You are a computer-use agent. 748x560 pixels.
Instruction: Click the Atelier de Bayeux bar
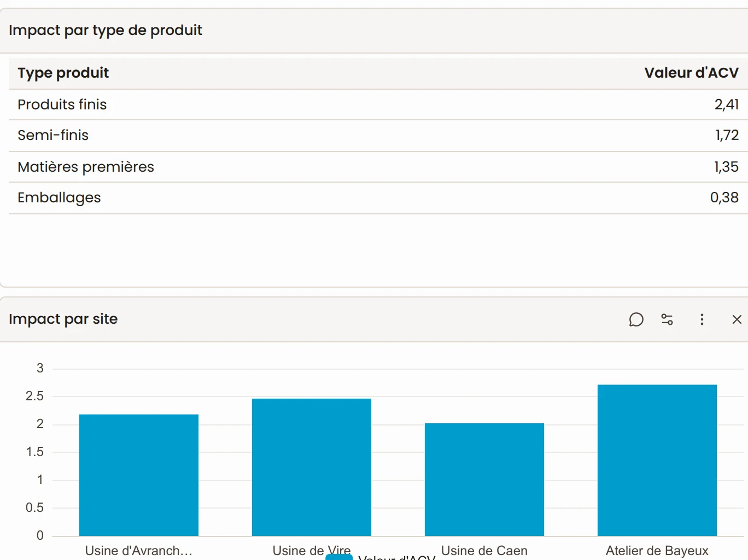pos(657,460)
